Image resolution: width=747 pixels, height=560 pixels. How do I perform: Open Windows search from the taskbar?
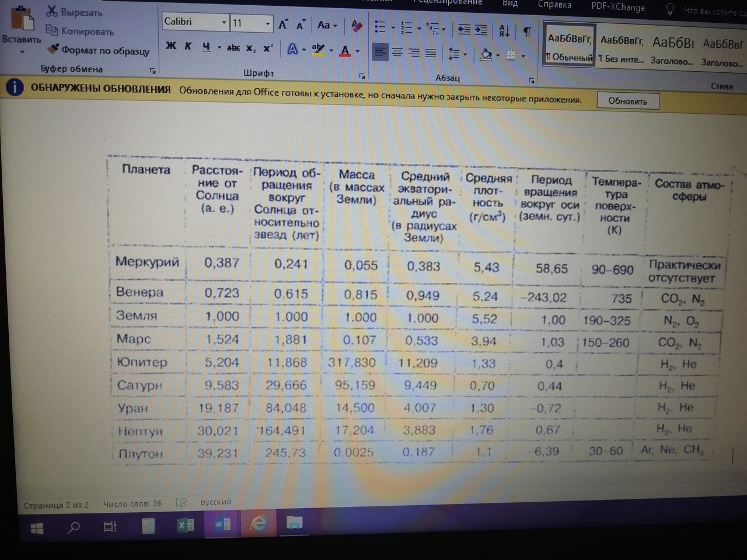74,528
